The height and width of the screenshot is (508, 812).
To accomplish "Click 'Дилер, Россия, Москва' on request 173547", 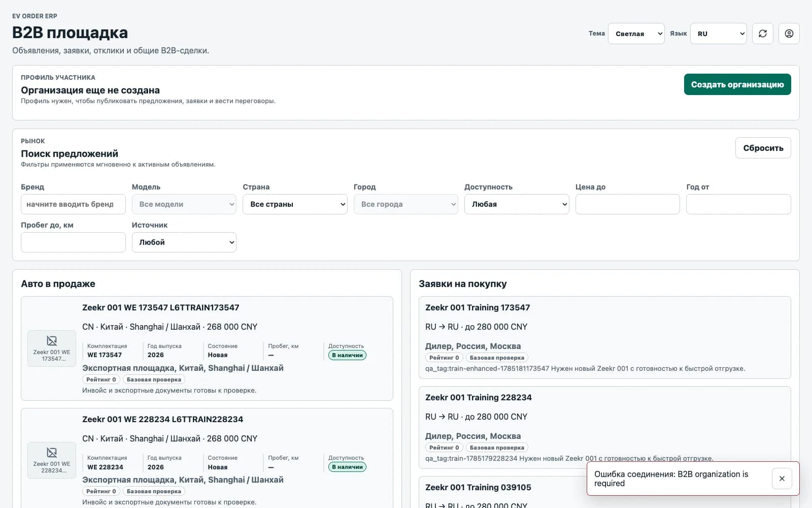I will pos(473,346).
